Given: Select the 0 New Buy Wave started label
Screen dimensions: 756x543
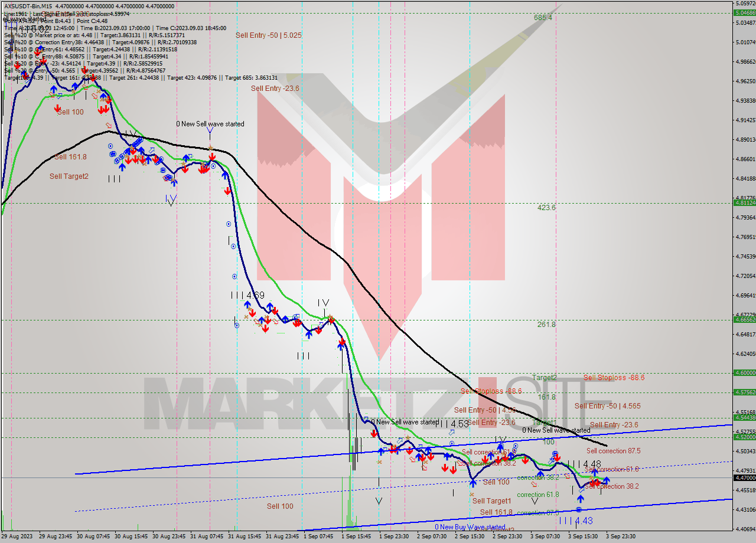Looking at the screenshot, I should 470,527.
